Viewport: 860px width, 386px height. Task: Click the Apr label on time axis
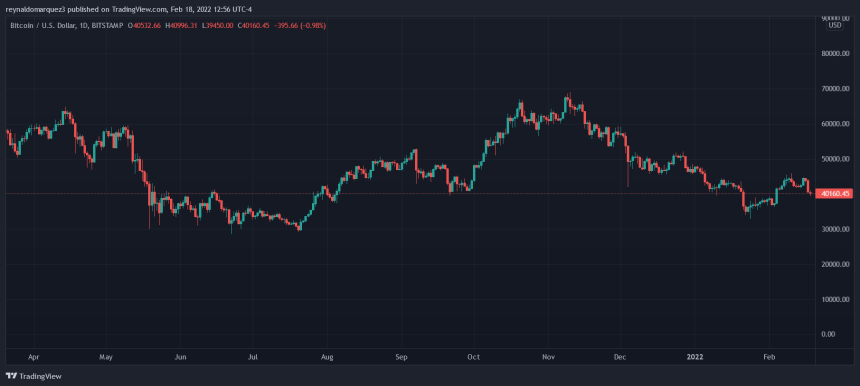(x=33, y=357)
